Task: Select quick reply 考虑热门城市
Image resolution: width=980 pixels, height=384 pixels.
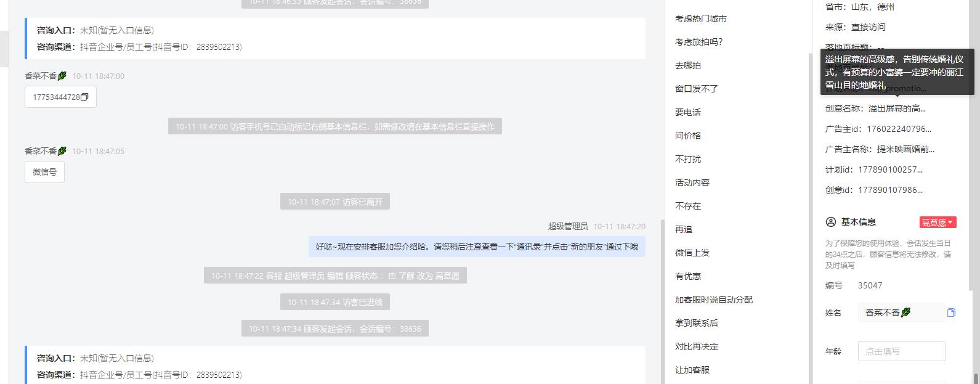Action: coord(701,18)
